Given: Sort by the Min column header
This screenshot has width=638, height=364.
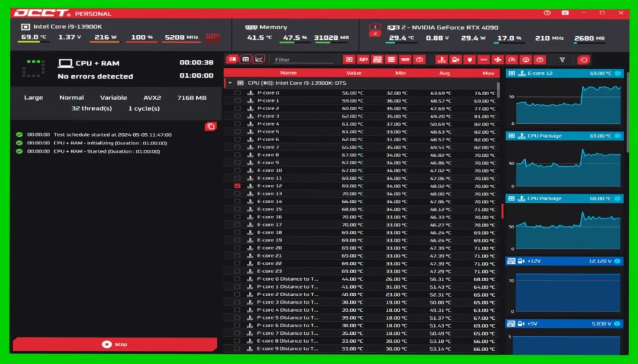Looking at the screenshot, I should [400, 73].
